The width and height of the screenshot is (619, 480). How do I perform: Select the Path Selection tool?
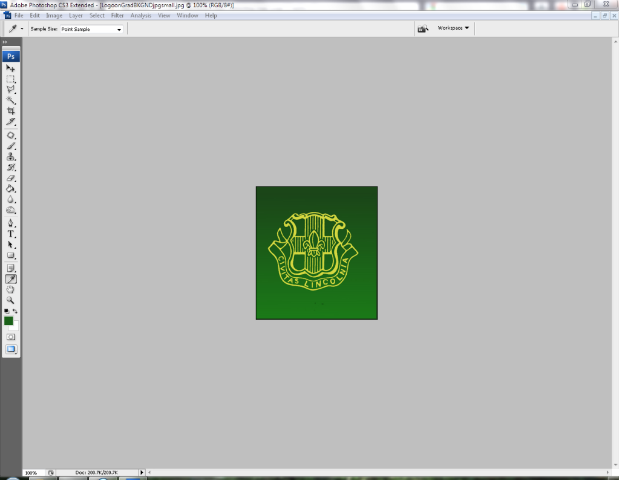click(x=11, y=245)
